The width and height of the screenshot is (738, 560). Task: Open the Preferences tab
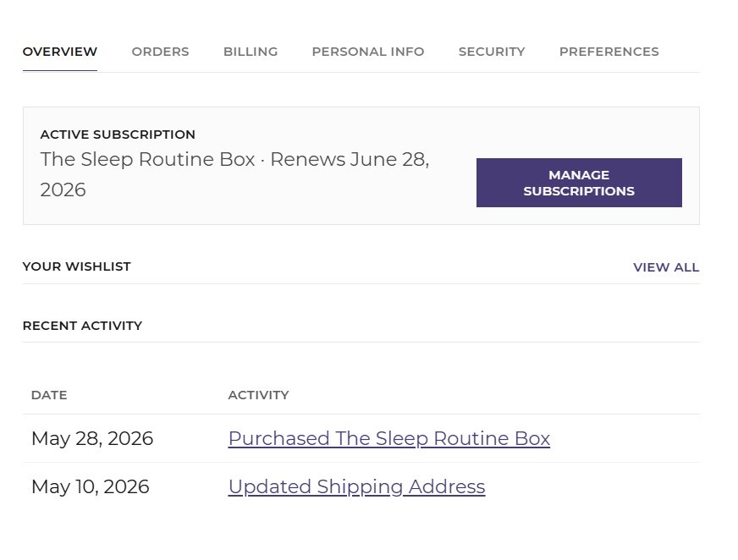click(609, 52)
